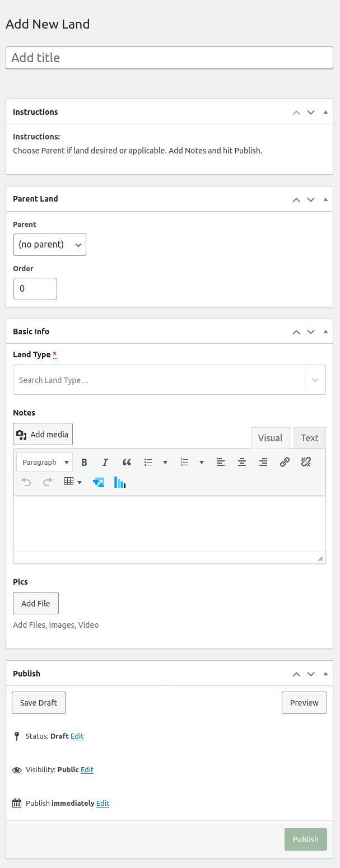340x868 pixels.
Task: Move Publish panel down
Action: click(311, 674)
